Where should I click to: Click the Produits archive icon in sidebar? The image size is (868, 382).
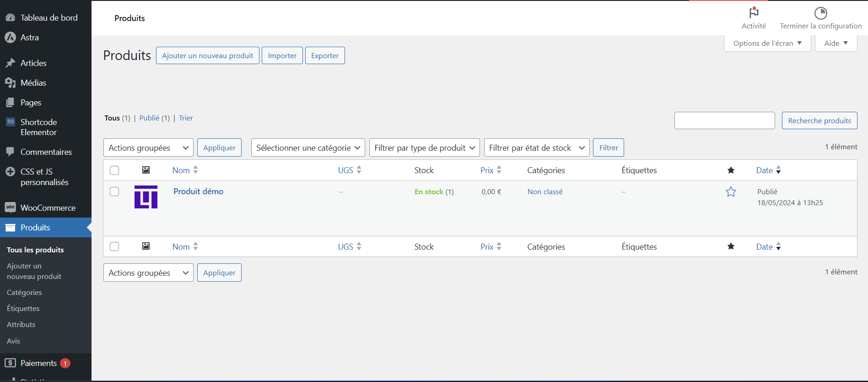coord(10,228)
